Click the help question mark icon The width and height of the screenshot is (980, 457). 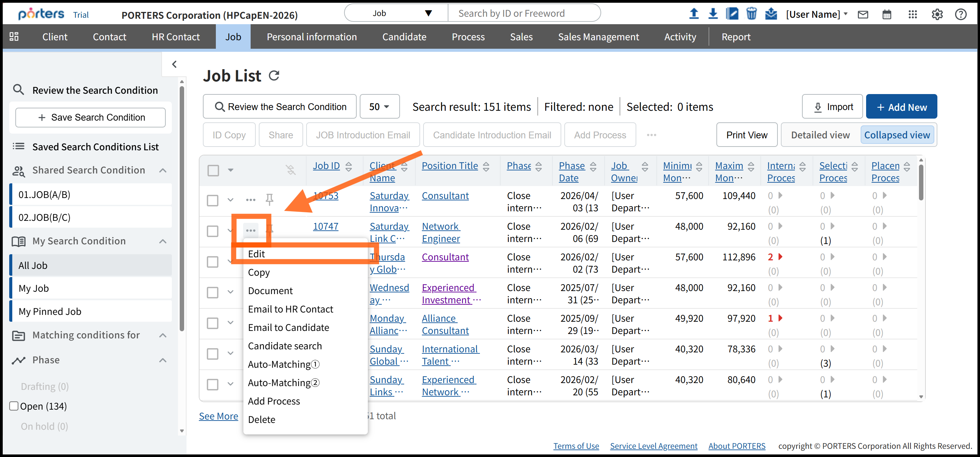(961, 14)
